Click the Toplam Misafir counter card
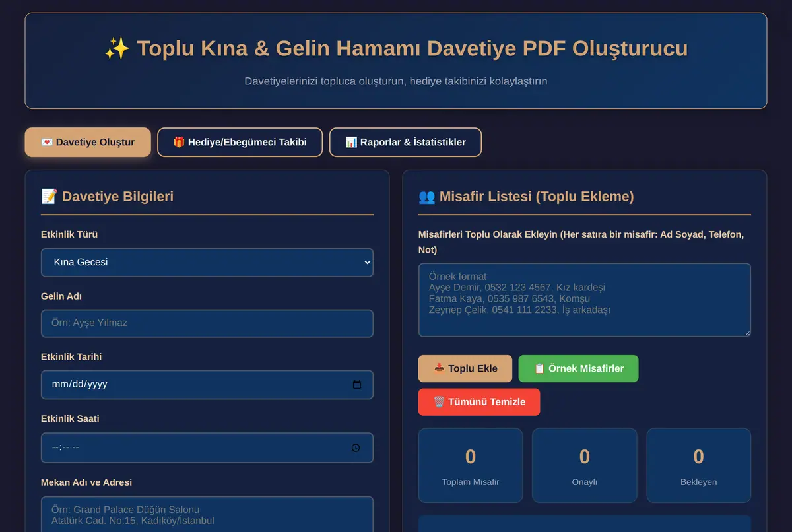The height and width of the screenshot is (532, 792). [471, 465]
